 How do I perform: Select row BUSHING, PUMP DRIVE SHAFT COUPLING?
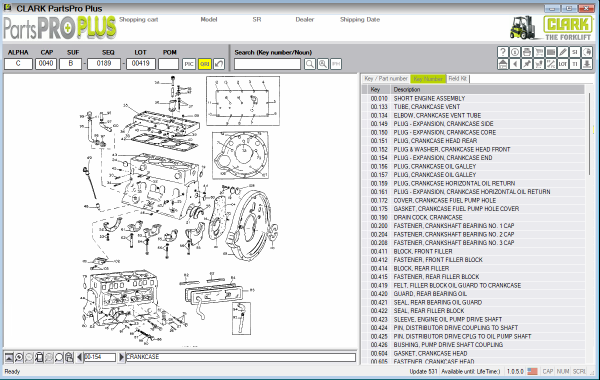pyautogui.click(x=473, y=345)
